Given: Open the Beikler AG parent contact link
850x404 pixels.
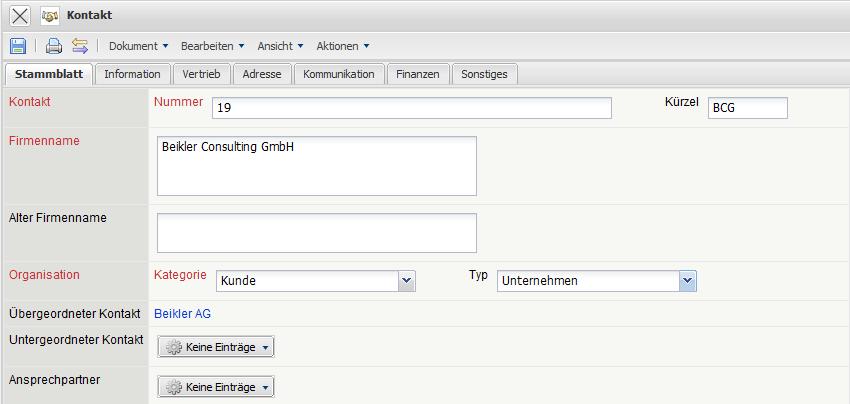Looking at the screenshot, I should tap(182, 314).
